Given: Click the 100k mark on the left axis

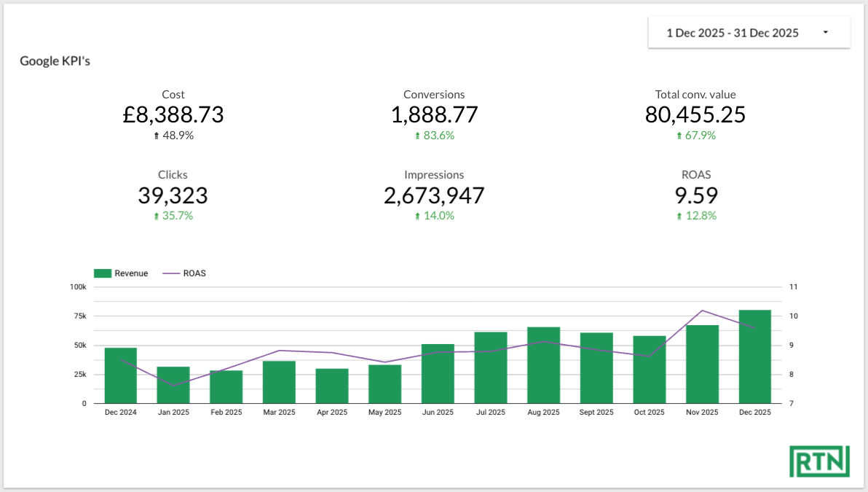Looking at the screenshot, I should click(x=78, y=286).
